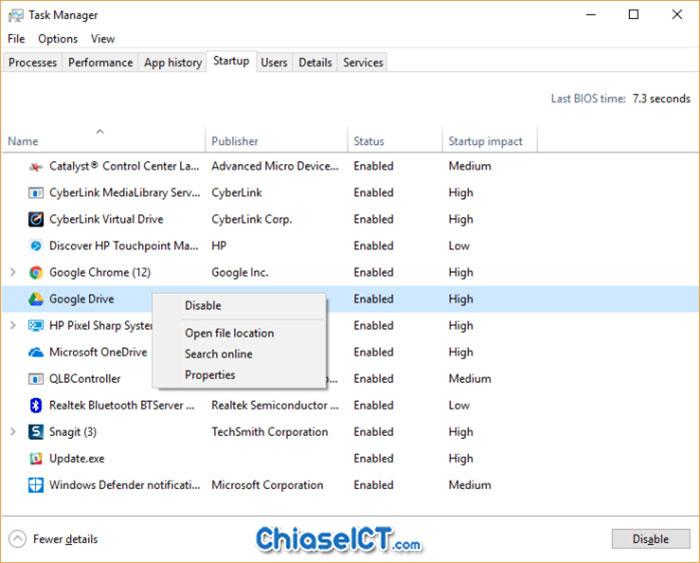Sort by the Name column header
This screenshot has height=563, width=700.
click(x=104, y=141)
